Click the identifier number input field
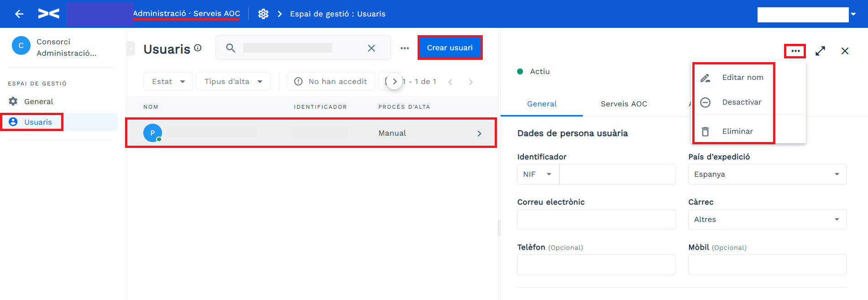Image resolution: width=868 pixels, height=300 pixels. coord(617,174)
